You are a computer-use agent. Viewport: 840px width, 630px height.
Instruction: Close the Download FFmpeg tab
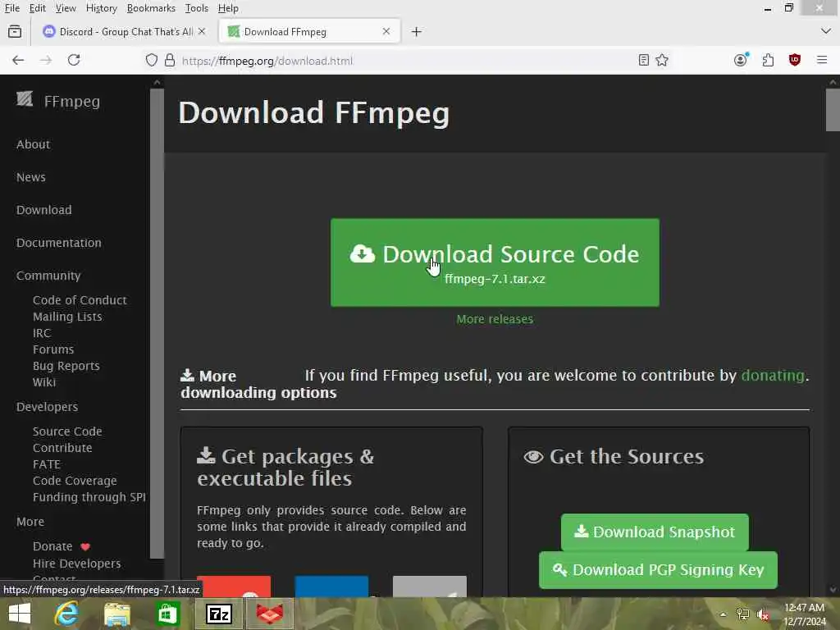pos(386,32)
